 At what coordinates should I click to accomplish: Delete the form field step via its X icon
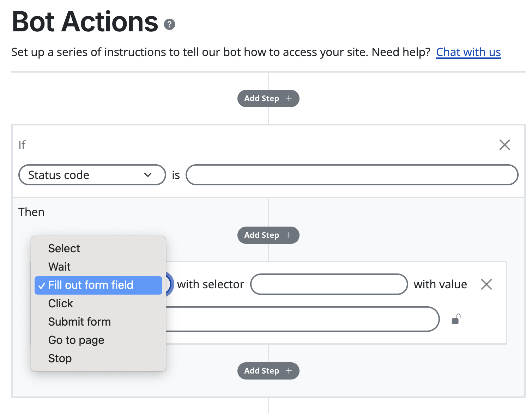point(486,284)
